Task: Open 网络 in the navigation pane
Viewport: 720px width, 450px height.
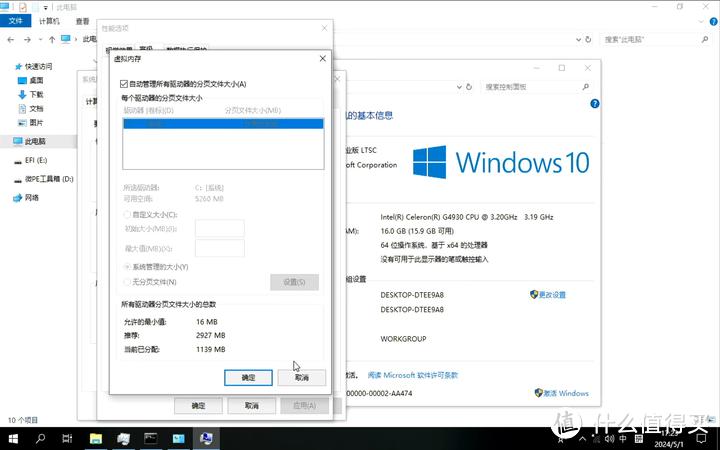Action: point(32,198)
